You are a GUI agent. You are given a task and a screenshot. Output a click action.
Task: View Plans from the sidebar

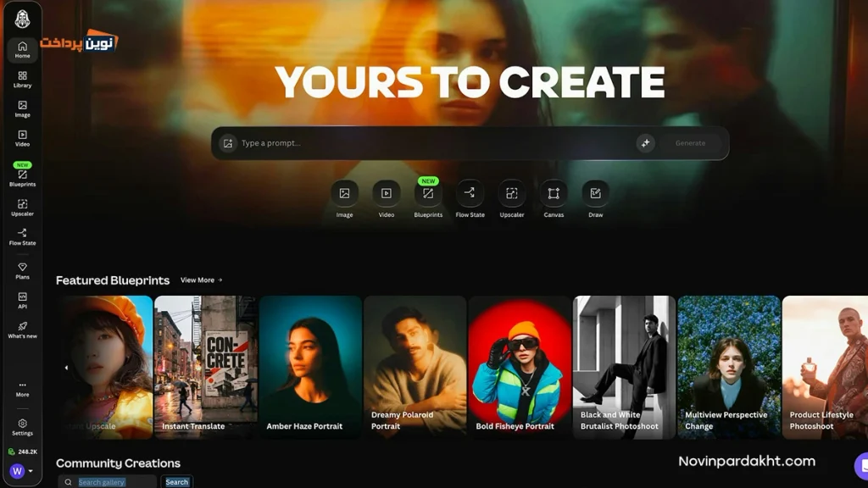coord(22,271)
